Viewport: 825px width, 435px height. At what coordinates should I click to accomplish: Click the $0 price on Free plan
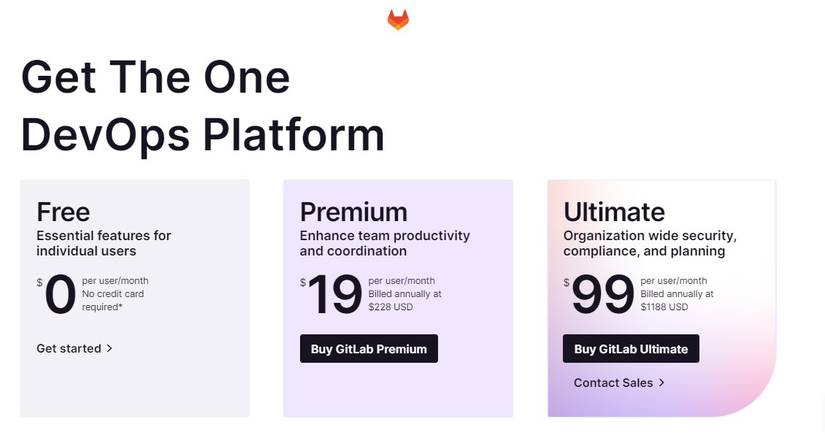tap(56, 294)
